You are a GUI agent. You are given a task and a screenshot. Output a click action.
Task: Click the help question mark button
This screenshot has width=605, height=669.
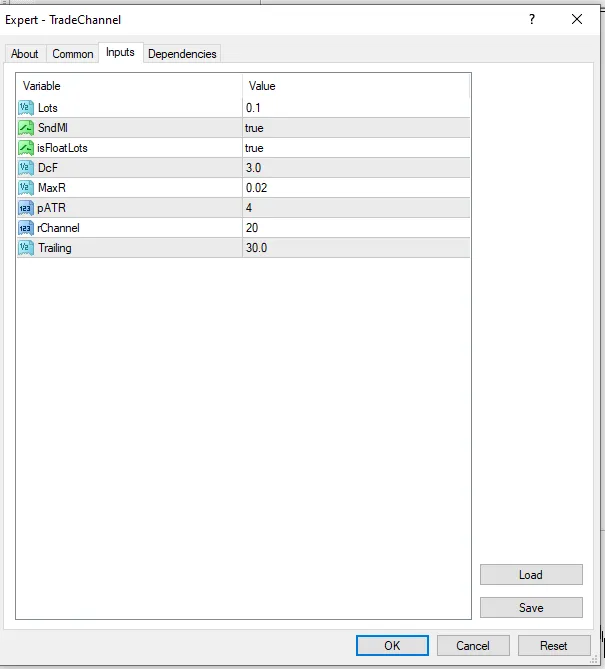point(532,19)
